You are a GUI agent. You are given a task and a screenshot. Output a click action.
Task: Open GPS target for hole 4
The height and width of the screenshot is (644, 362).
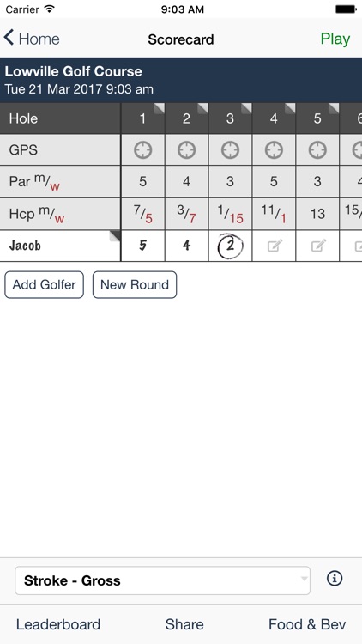[274, 150]
